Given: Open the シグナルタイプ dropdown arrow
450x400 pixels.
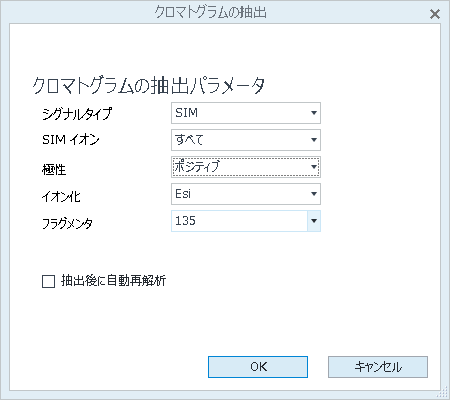Looking at the screenshot, I should [x=314, y=113].
